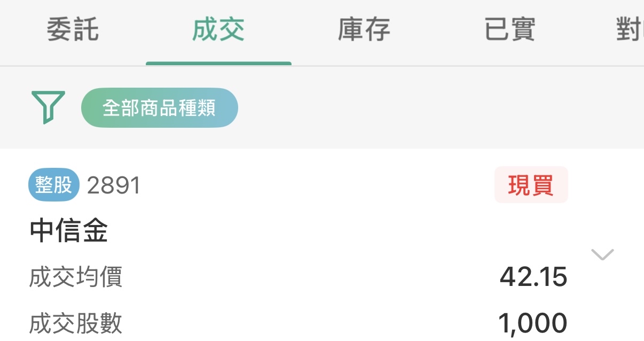Tap the red 現買 badge
Screen dimensions: 644x341
pyautogui.click(x=531, y=185)
